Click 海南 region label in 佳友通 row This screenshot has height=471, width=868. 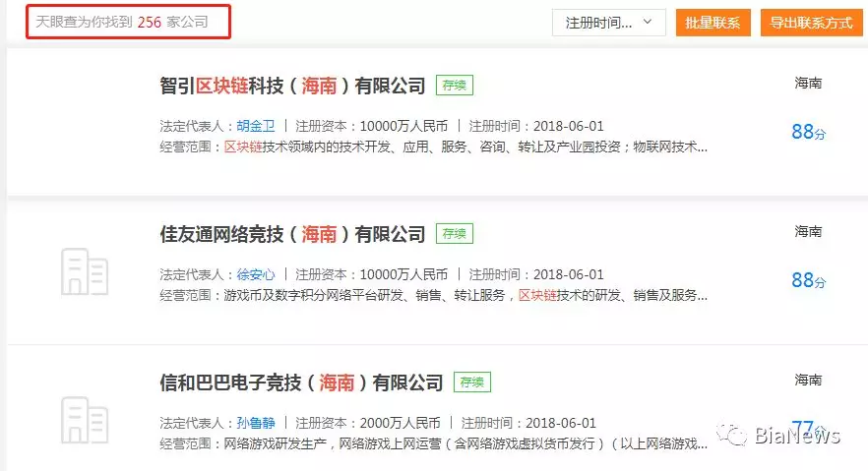[808, 231]
